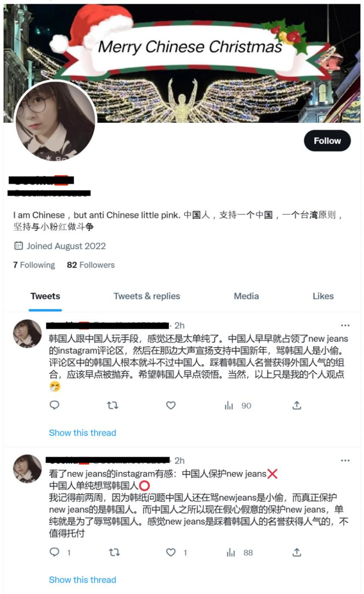
Task: Reply to the second tweet with 1 comment
Action: click(x=60, y=552)
